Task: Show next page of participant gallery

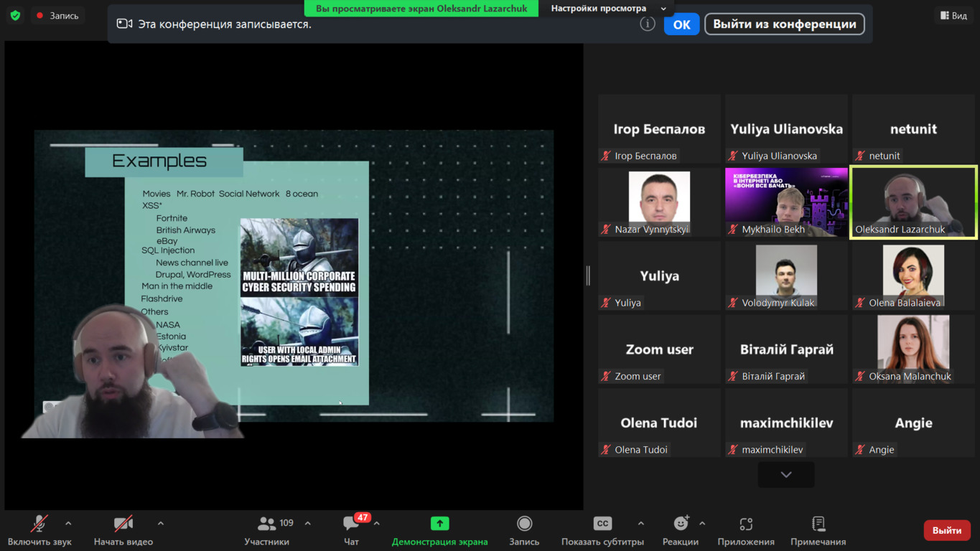Action: (x=786, y=475)
